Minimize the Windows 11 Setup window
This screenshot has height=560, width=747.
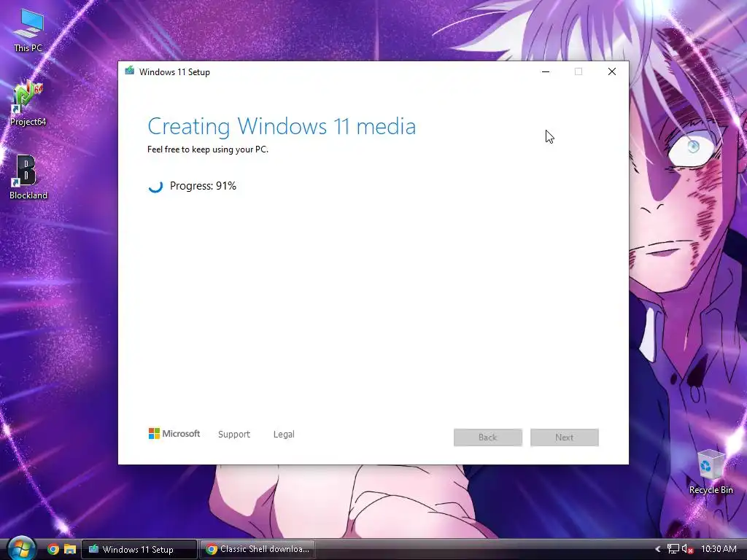[546, 71]
